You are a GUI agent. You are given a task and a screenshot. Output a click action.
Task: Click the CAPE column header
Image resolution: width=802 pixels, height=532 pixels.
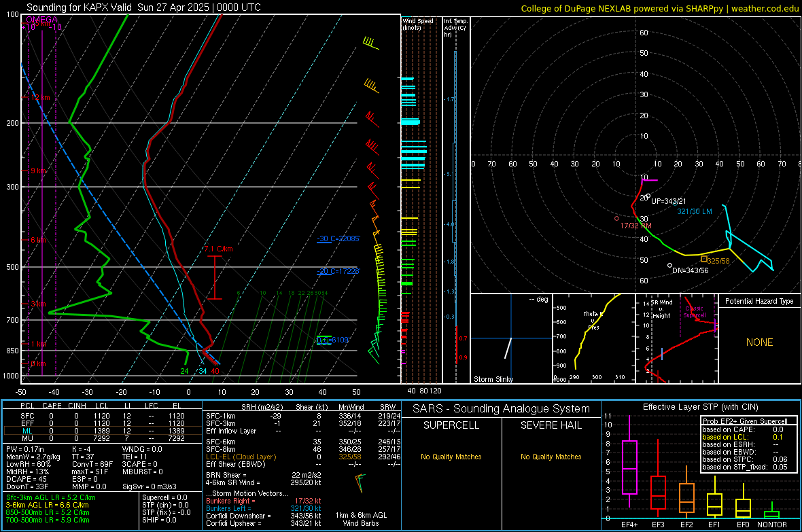click(x=52, y=406)
